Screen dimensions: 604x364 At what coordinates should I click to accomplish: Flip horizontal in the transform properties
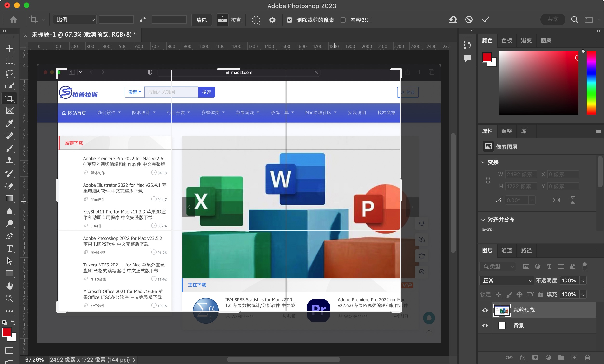[556, 200]
